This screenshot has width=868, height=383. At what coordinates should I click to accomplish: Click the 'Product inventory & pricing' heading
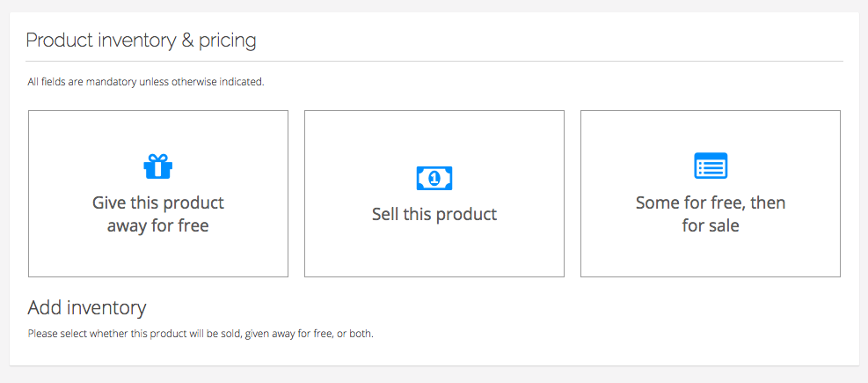[142, 41]
